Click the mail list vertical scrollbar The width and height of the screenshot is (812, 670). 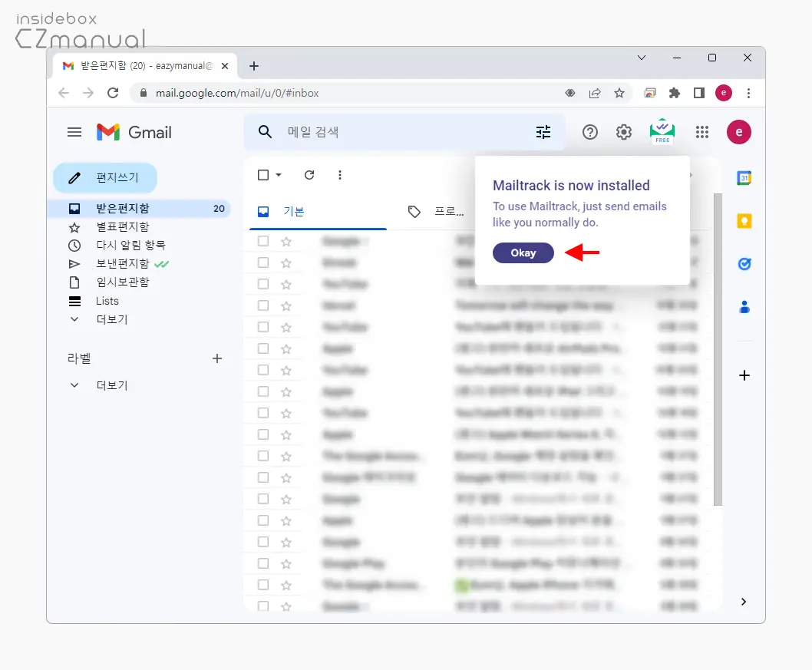pyautogui.click(x=718, y=349)
